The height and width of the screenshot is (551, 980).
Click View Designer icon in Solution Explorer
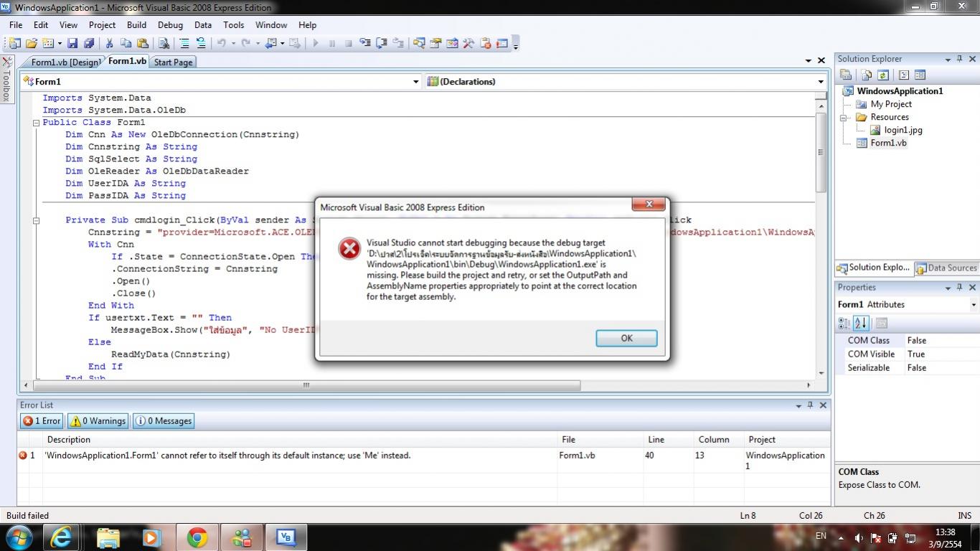pos(920,75)
